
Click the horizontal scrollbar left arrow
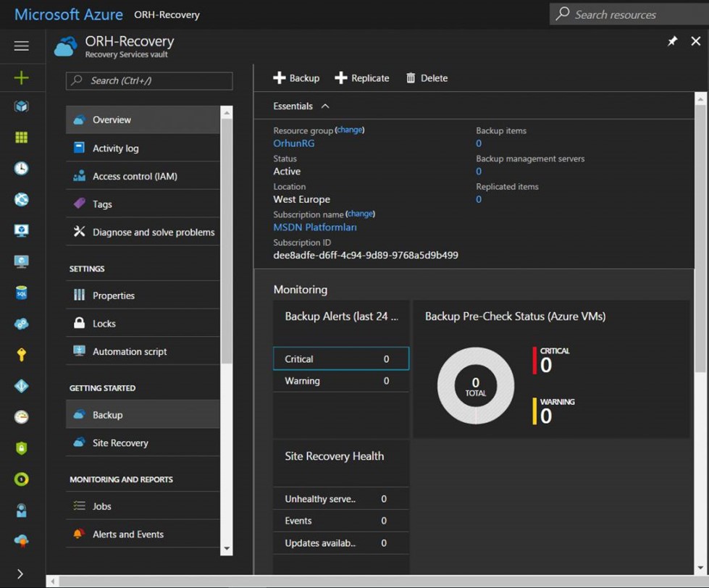click(x=52, y=581)
